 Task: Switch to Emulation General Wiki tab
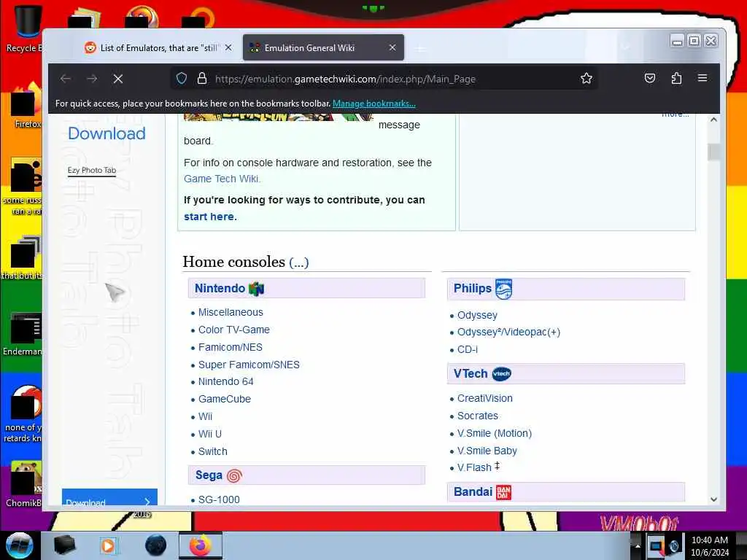click(x=323, y=48)
